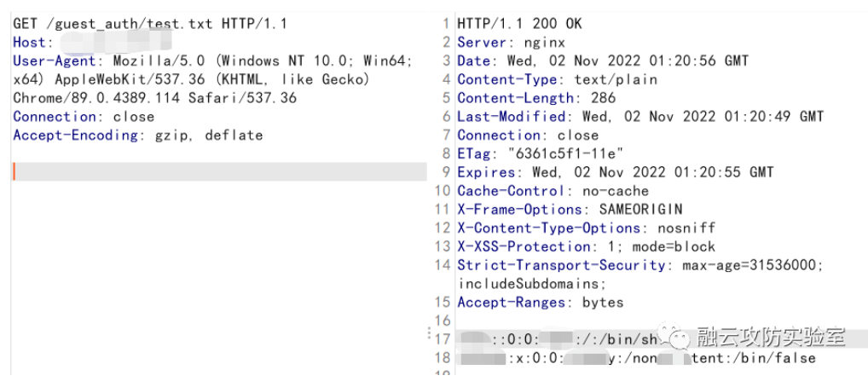Click the X-Frame-Options: SAMEORIGIN header
This screenshot has height=387, width=868.
point(570,210)
